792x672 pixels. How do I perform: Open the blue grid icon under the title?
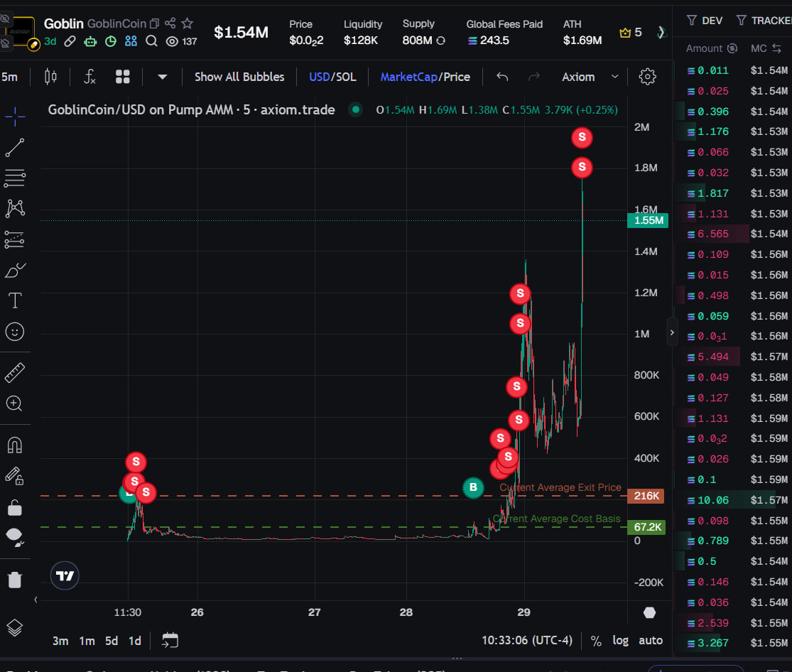point(131,41)
